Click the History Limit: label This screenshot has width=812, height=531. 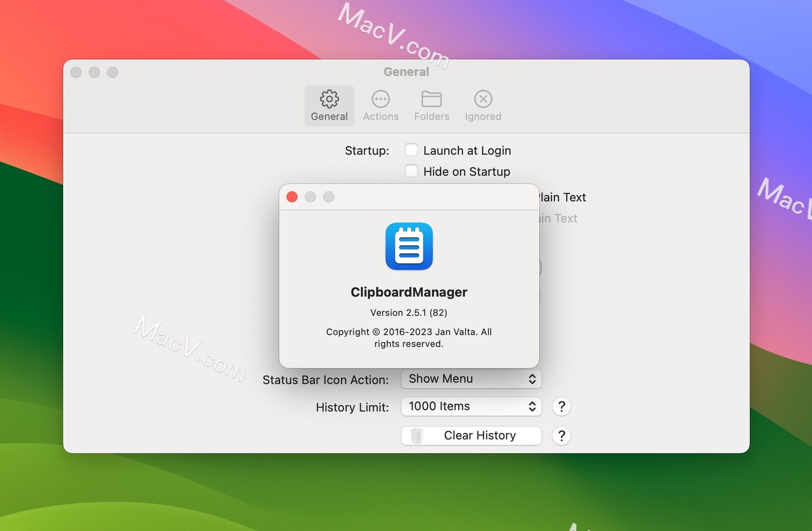pos(352,407)
